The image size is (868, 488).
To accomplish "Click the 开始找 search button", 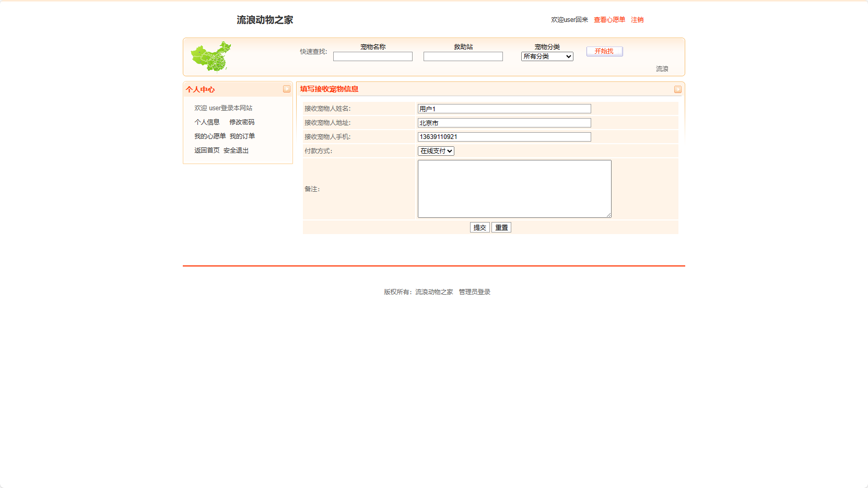I will [604, 51].
